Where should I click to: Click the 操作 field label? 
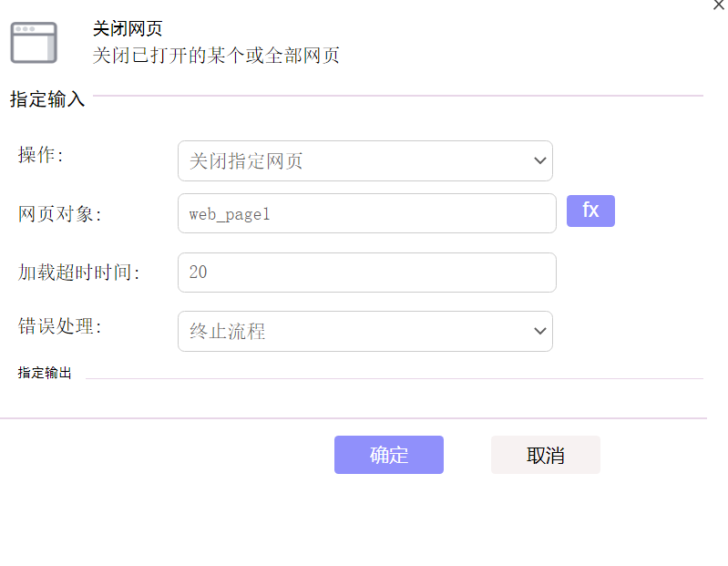pyautogui.click(x=40, y=155)
